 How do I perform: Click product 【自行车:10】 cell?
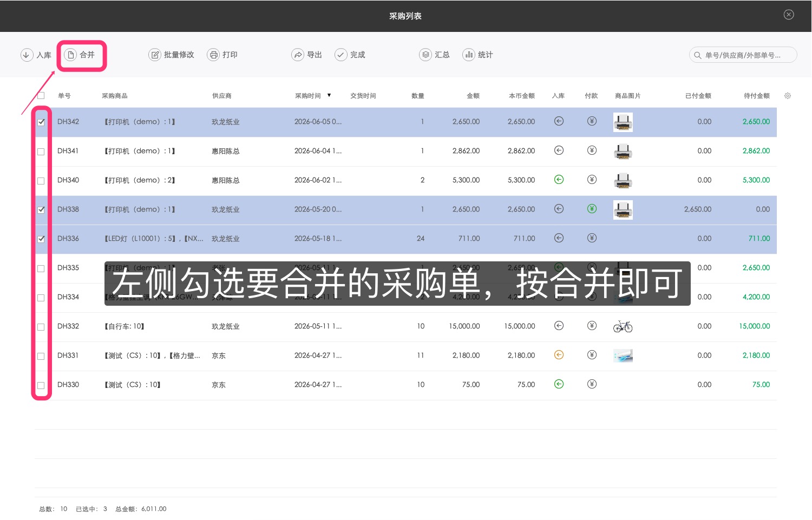[124, 326]
